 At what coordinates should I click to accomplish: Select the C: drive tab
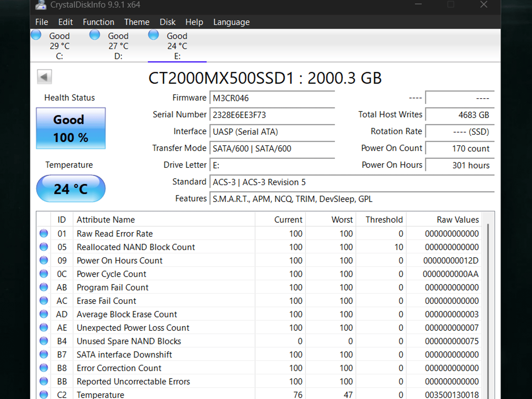click(59, 46)
